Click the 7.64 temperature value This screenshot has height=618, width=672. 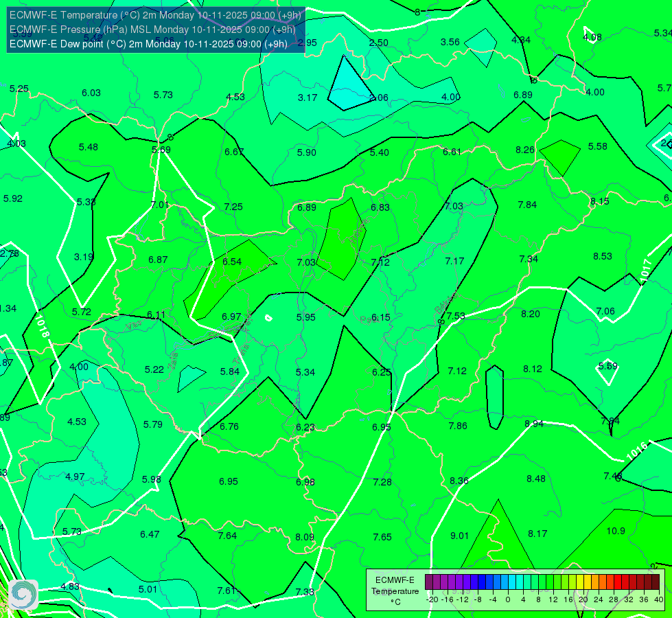[228, 536]
